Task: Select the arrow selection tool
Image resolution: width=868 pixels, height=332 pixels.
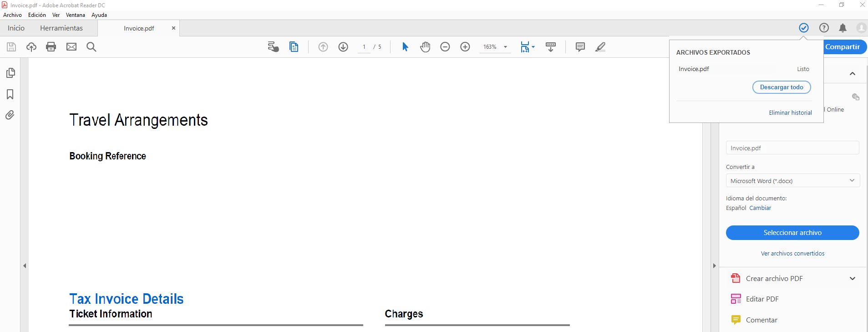Action: [405, 47]
